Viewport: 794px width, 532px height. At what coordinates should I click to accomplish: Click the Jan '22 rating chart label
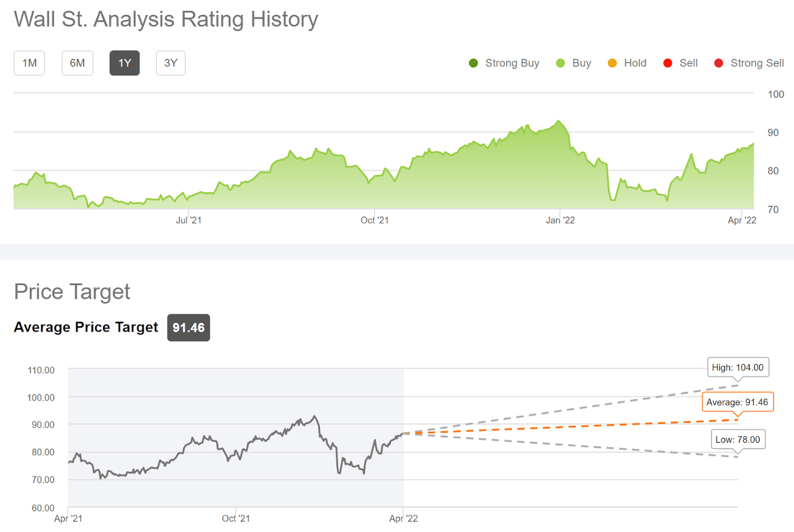561,220
